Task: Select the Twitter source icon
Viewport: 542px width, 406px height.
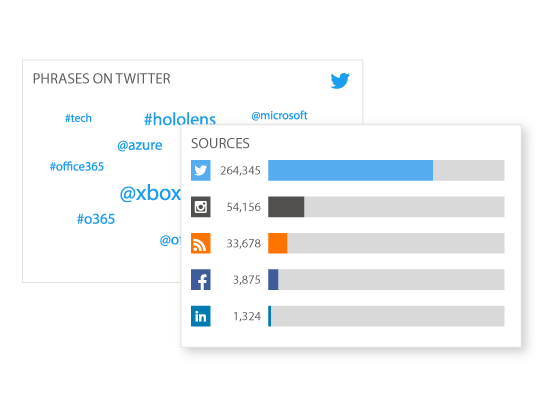Action: [x=200, y=170]
